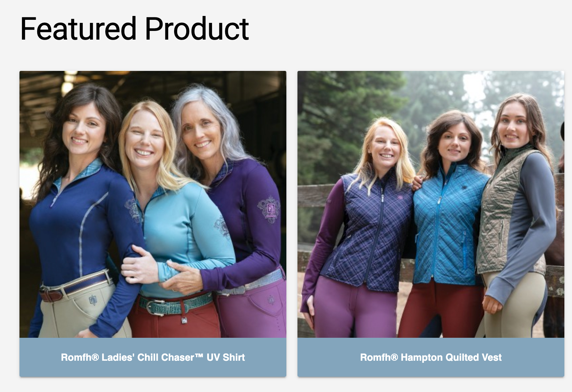
Task: Click the Featured Product heading
Action: click(x=134, y=29)
